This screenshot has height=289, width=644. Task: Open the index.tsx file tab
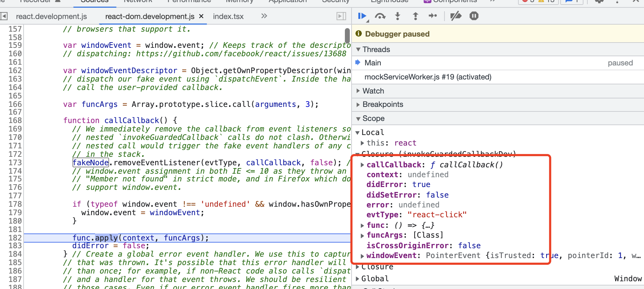point(228,17)
